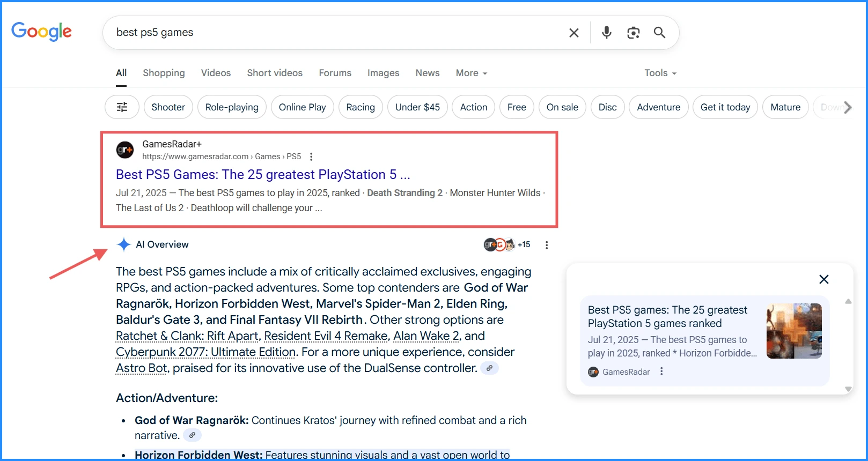Click the link chip after 'narrative.'
The height and width of the screenshot is (461, 868).
(192, 435)
